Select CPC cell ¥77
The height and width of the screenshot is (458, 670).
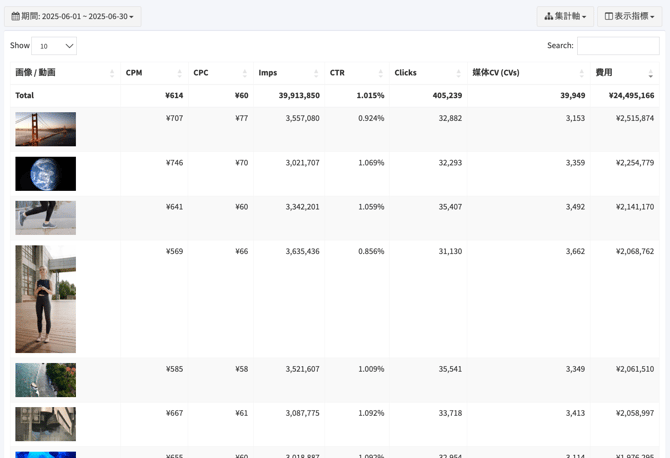pos(241,118)
